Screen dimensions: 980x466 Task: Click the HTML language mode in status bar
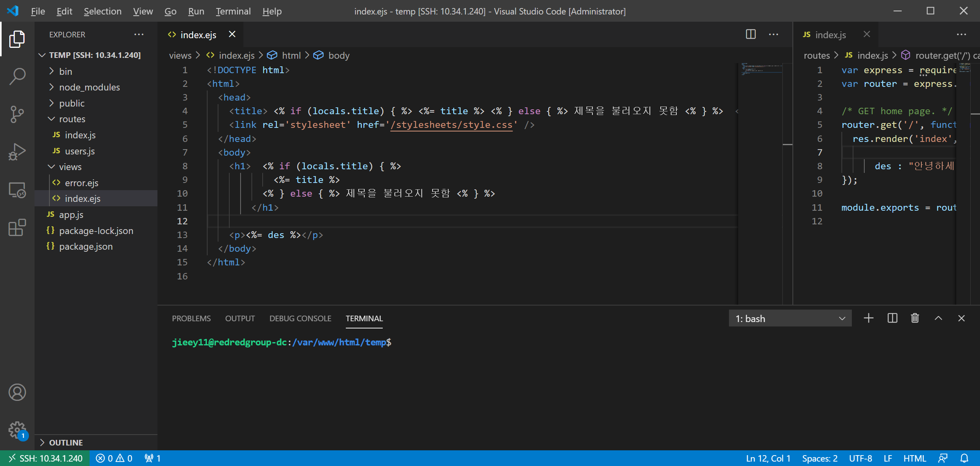915,458
